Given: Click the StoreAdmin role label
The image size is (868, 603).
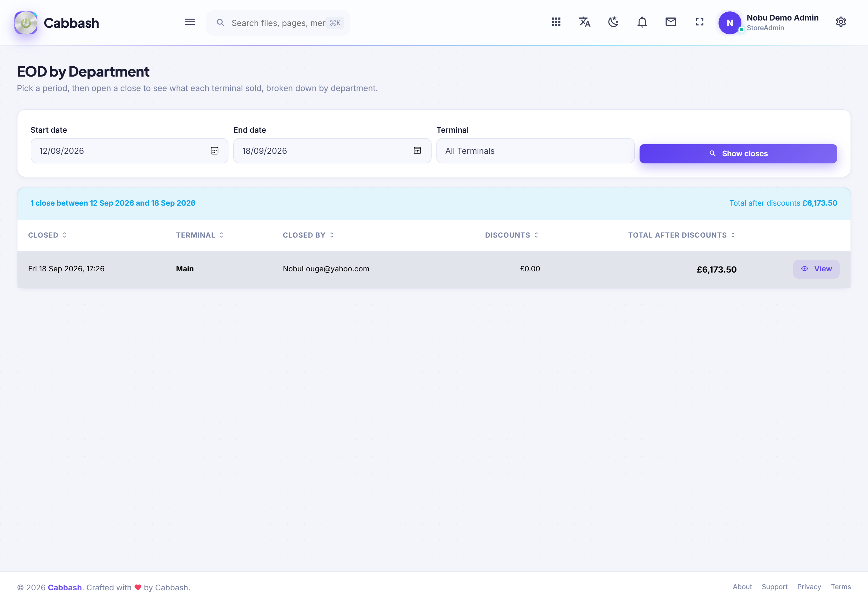Looking at the screenshot, I should pos(765,28).
